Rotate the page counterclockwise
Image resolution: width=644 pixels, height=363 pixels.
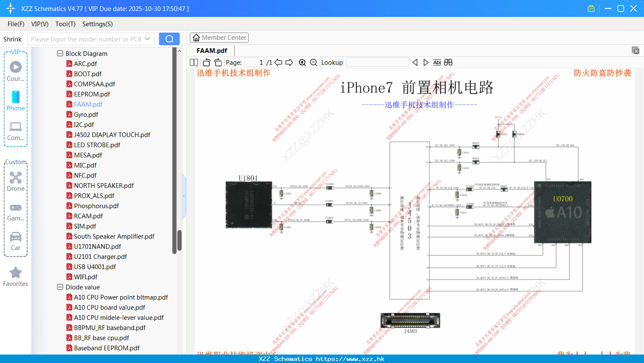(206, 62)
